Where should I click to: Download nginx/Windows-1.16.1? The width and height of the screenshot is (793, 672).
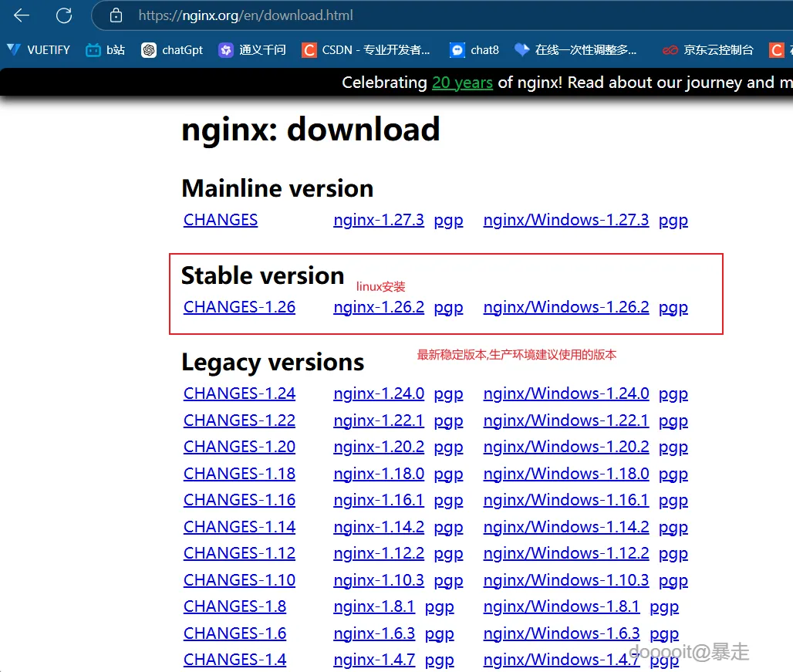566,500
